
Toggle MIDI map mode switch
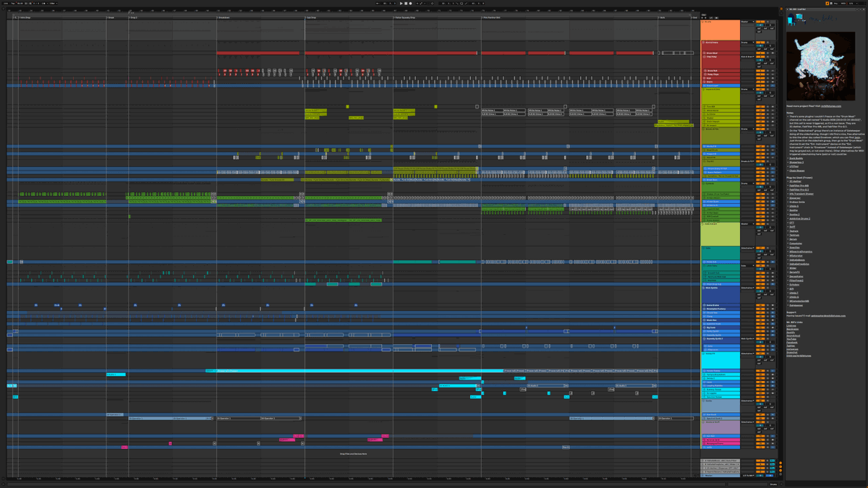tap(843, 4)
